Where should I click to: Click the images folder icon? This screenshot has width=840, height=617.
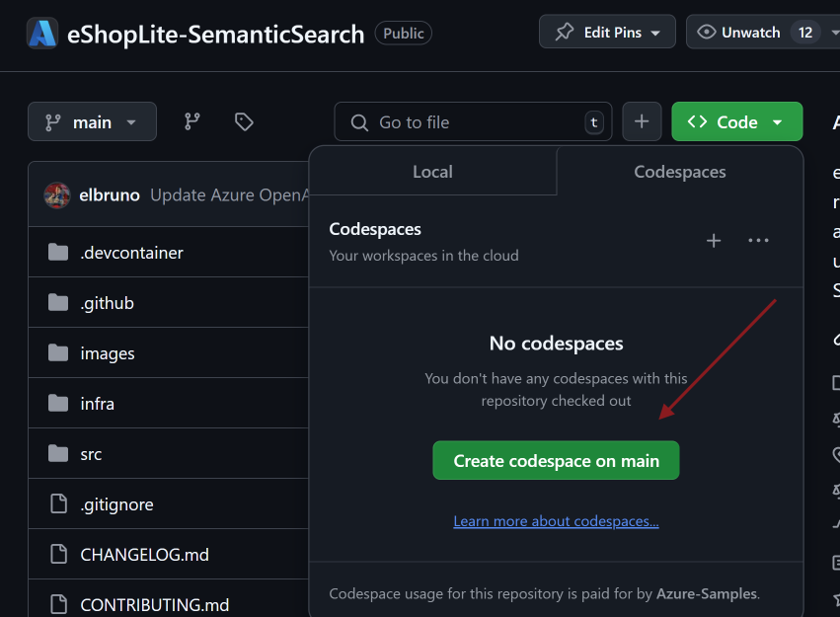[58, 352]
